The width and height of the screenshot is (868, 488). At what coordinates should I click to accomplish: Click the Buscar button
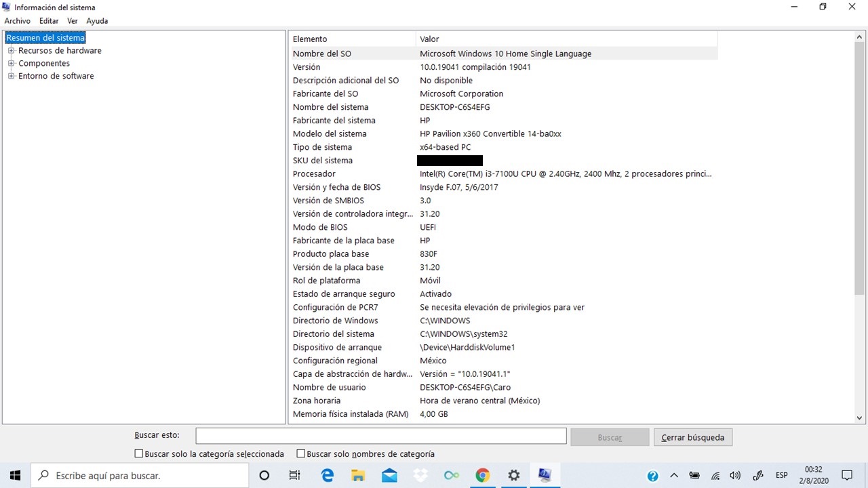[610, 437]
